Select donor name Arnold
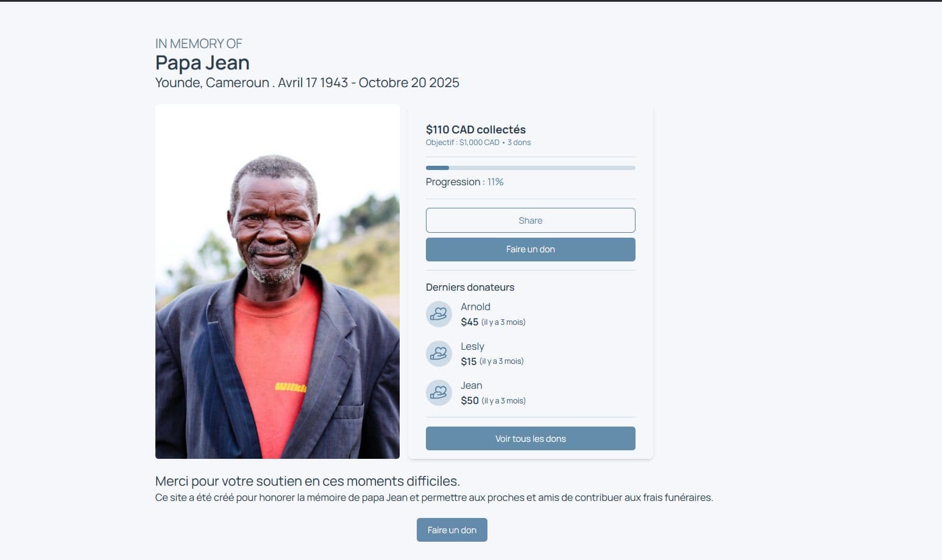The height and width of the screenshot is (560, 942). tap(475, 307)
